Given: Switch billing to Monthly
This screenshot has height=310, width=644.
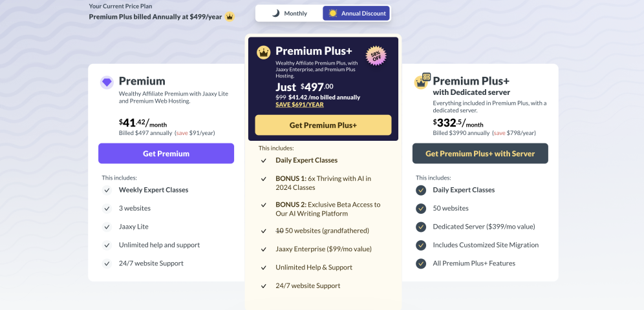Looking at the screenshot, I should pyautogui.click(x=289, y=13).
